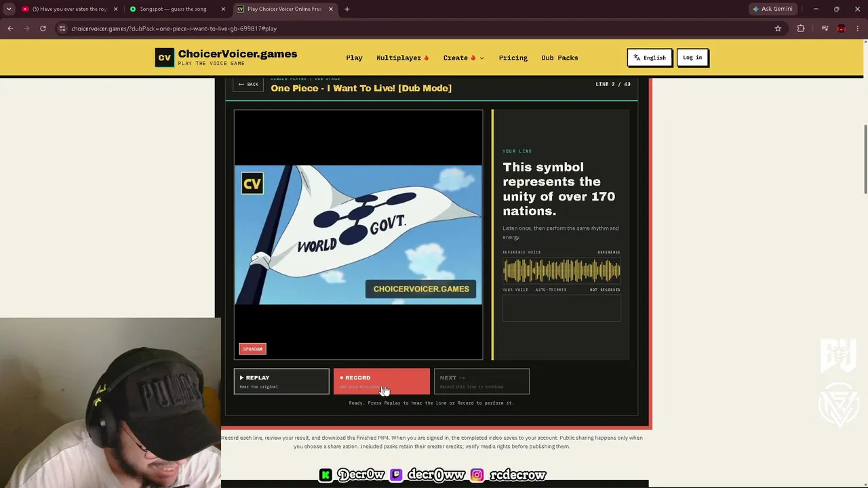The image size is (868, 488).
Task: Start recording with the Record button
Action: click(381, 381)
